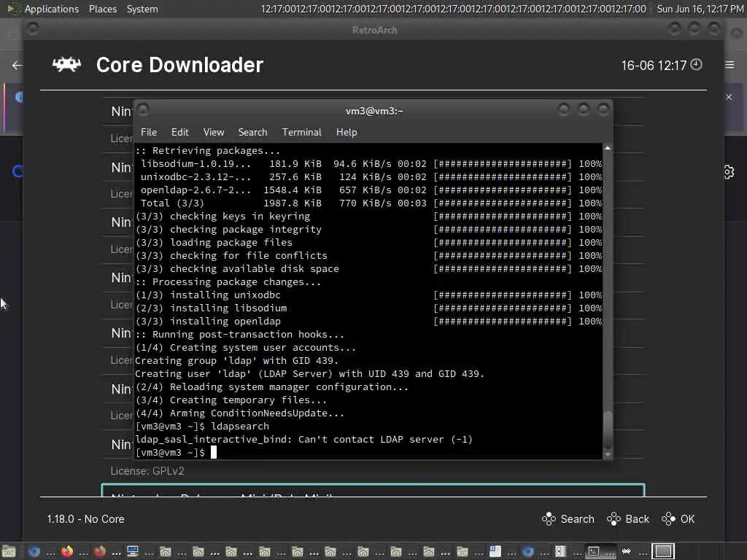747x560 pixels.
Task: Click the X icon in background window
Action: point(729,97)
